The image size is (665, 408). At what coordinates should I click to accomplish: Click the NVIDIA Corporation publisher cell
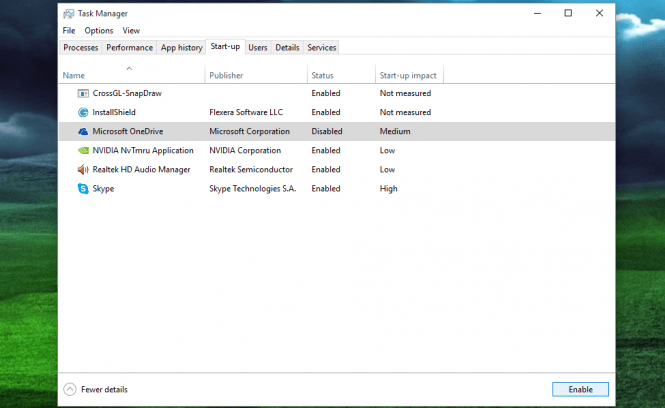[x=245, y=151]
